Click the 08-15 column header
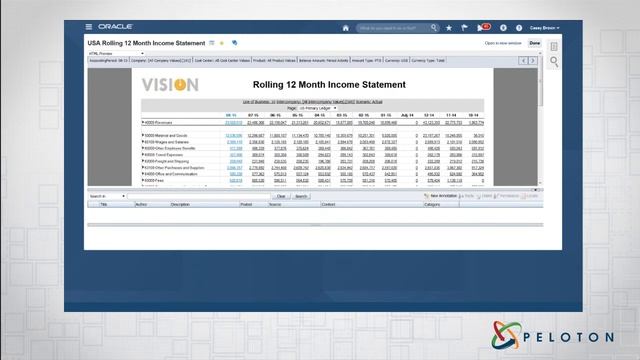 (x=231, y=116)
